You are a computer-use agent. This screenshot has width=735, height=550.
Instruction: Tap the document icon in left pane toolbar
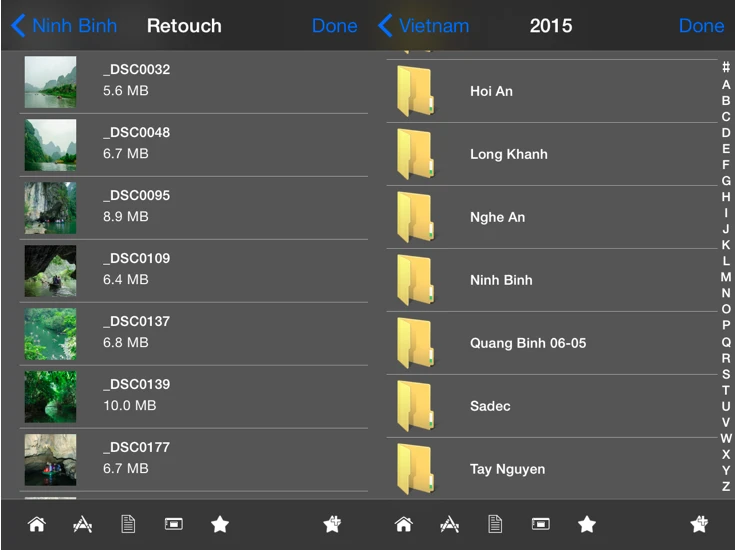tap(128, 524)
